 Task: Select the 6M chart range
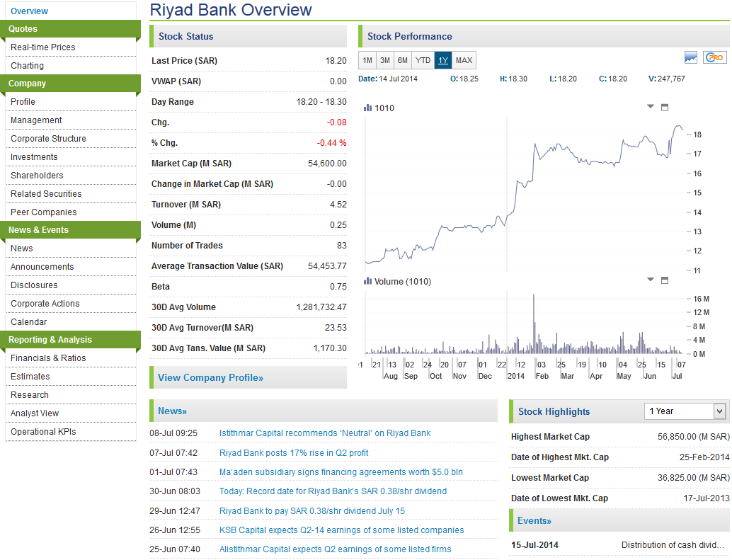402,60
